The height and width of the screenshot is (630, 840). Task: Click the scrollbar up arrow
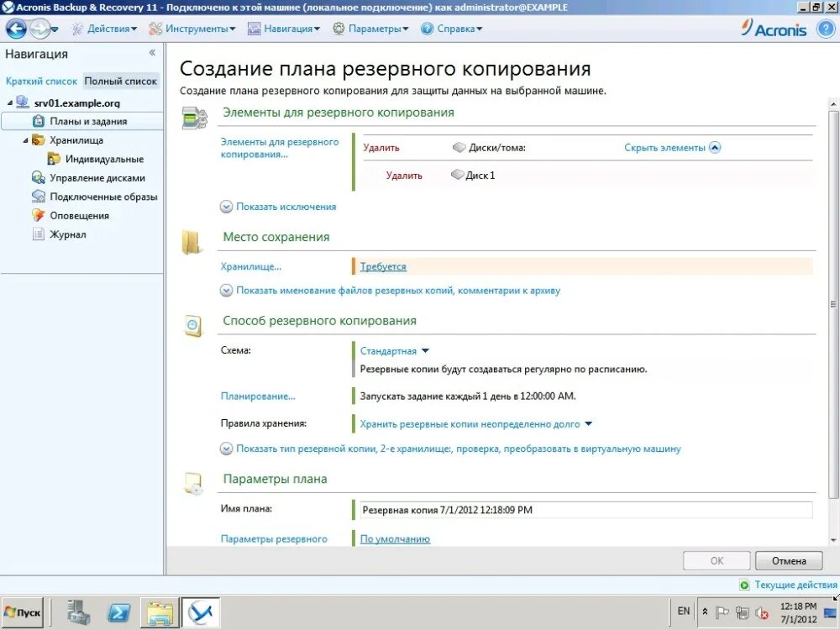click(833, 103)
